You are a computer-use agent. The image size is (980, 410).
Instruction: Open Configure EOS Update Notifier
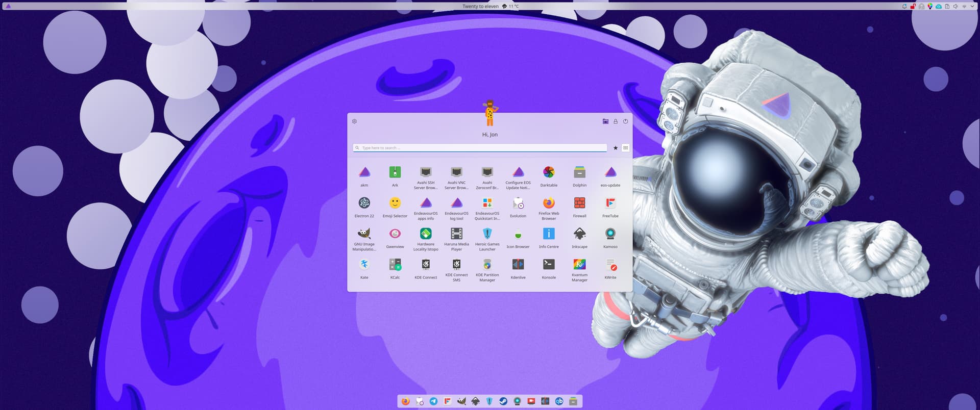(518, 177)
